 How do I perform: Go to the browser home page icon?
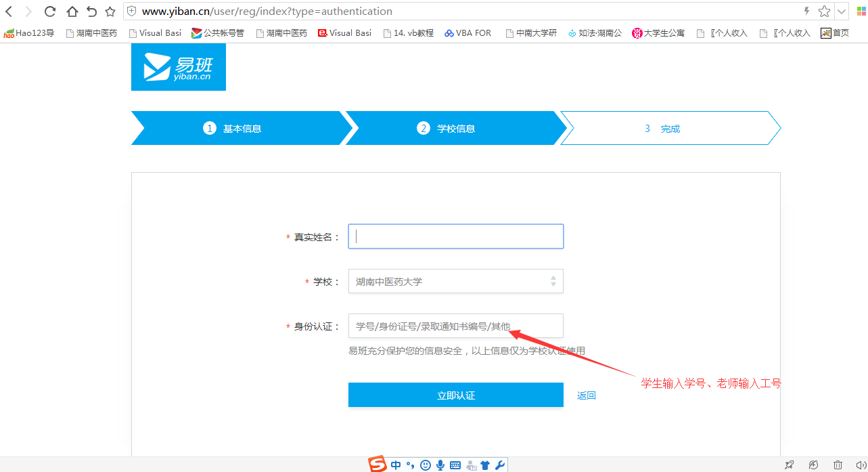point(72,12)
